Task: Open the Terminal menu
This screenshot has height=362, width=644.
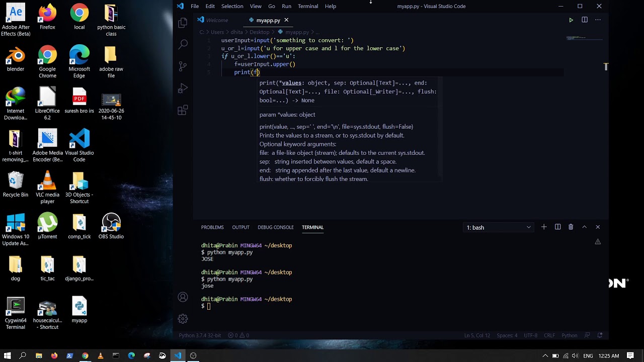Action: [x=308, y=6]
